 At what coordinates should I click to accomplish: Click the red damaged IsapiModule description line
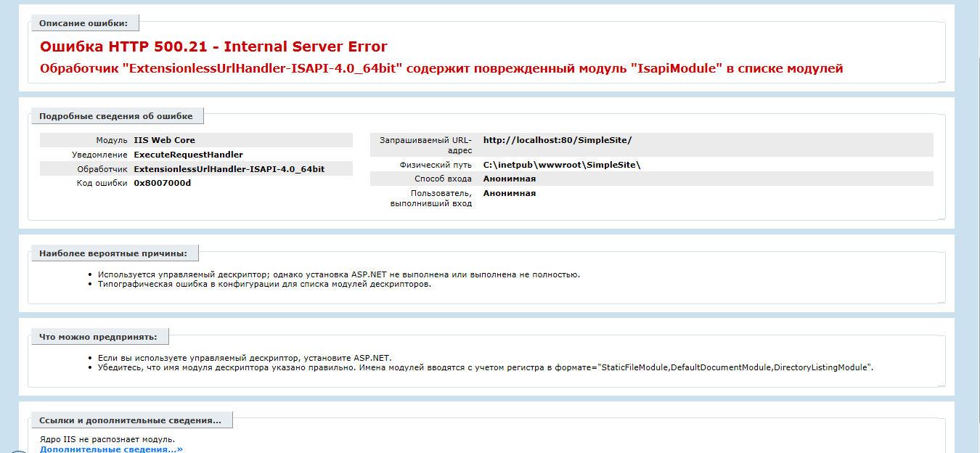[441, 69]
